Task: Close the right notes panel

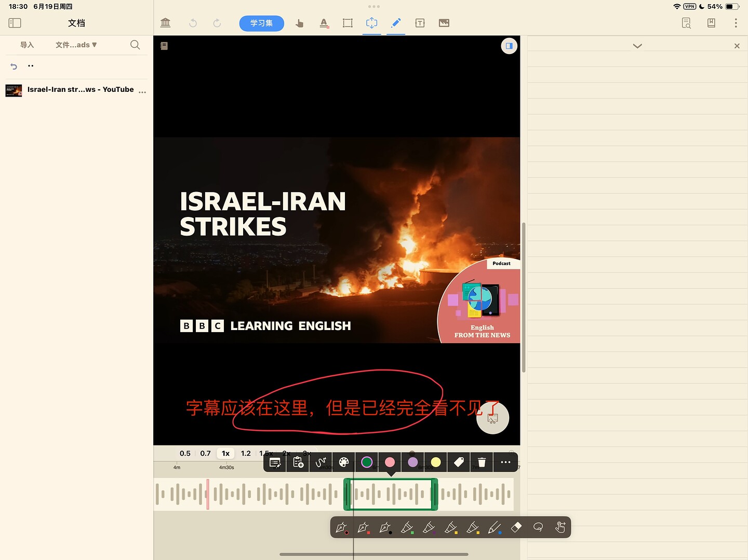Action: click(737, 46)
